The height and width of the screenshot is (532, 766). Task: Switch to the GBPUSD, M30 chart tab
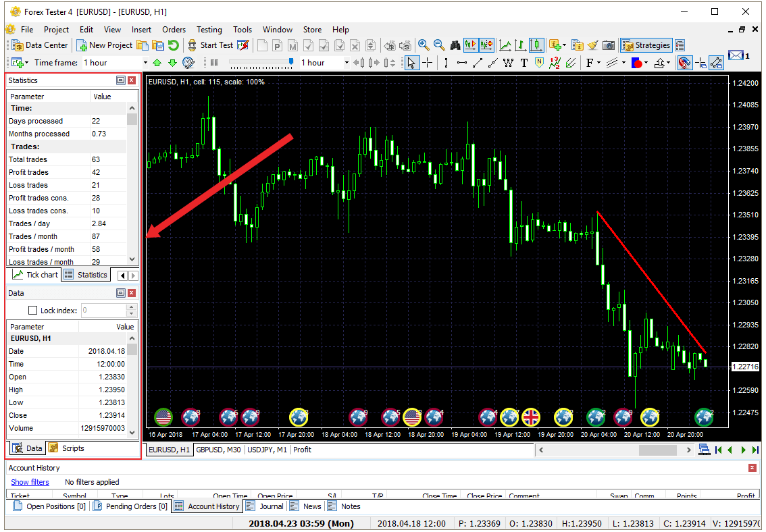point(218,450)
